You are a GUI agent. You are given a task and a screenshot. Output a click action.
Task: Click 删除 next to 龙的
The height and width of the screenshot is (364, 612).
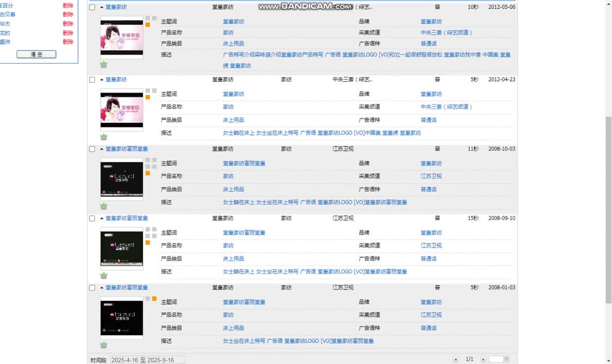[68, 33]
